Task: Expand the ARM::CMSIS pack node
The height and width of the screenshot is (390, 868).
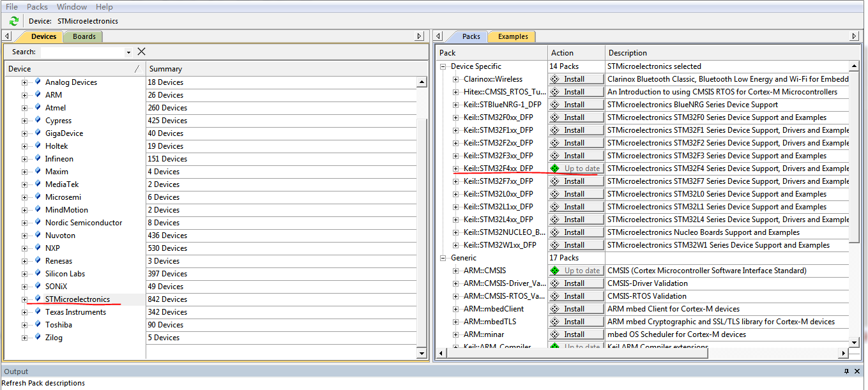Action: click(x=455, y=271)
